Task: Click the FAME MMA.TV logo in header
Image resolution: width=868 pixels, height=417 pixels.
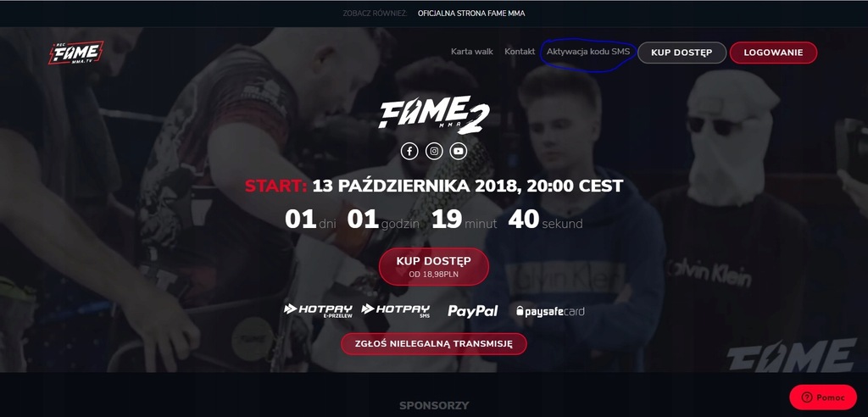Action: coord(75,53)
